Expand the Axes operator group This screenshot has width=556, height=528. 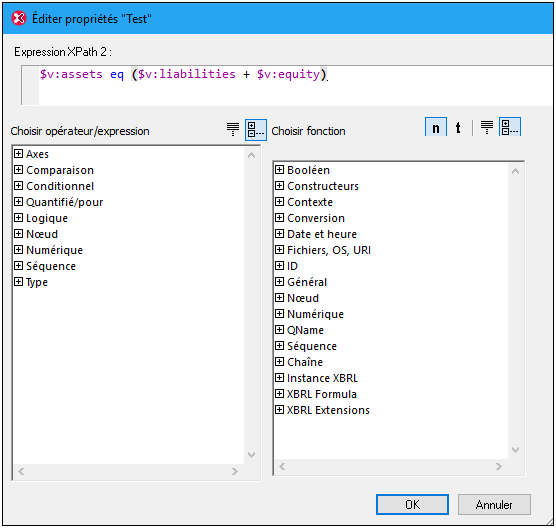pyautogui.click(x=18, y=154)
